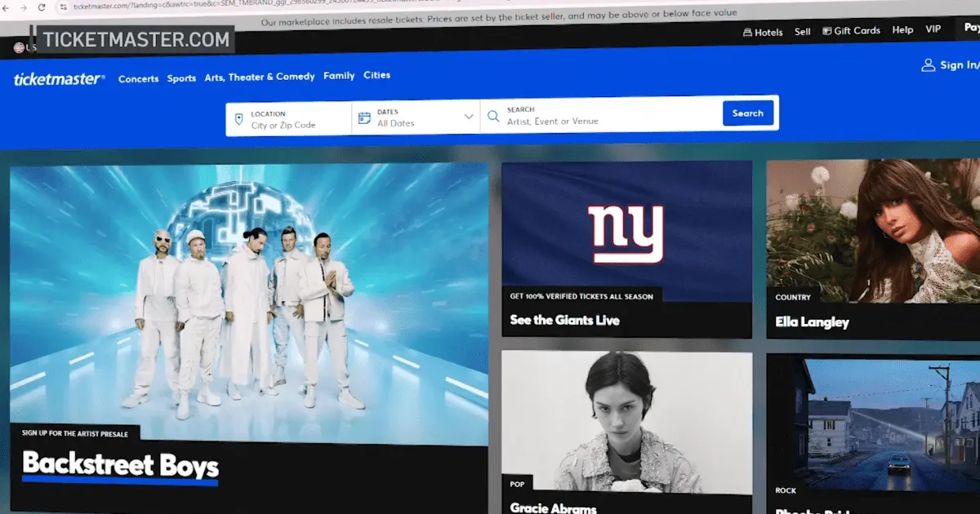
Task: Click Sign Up for the Artist Presale label
Action: point(75,433)
